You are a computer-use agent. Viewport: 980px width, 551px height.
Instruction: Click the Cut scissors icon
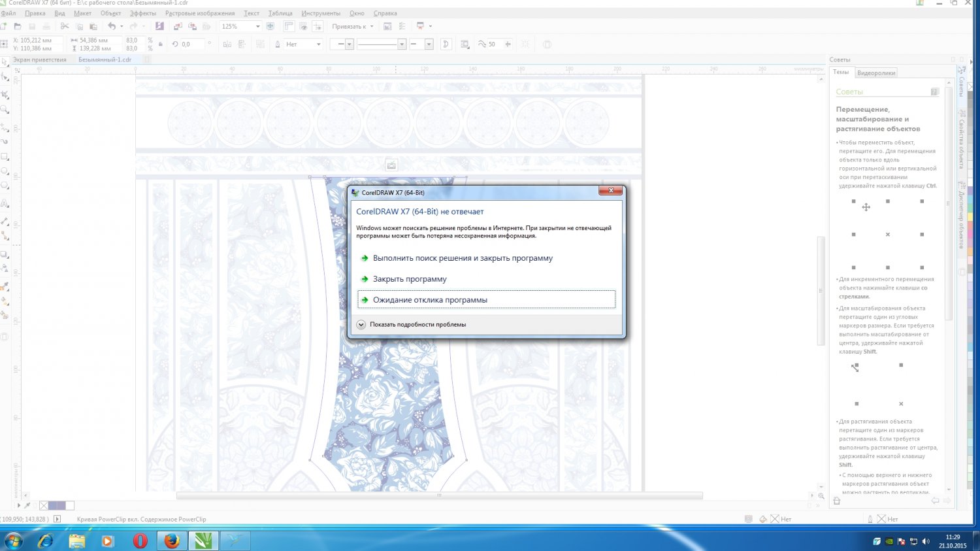(x=64, y=26)
